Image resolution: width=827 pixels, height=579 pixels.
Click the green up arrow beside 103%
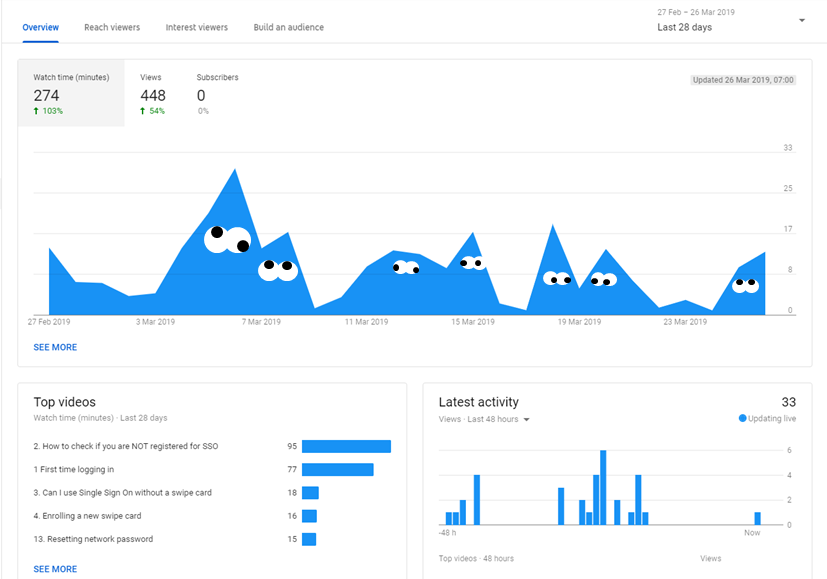(36, 111)
